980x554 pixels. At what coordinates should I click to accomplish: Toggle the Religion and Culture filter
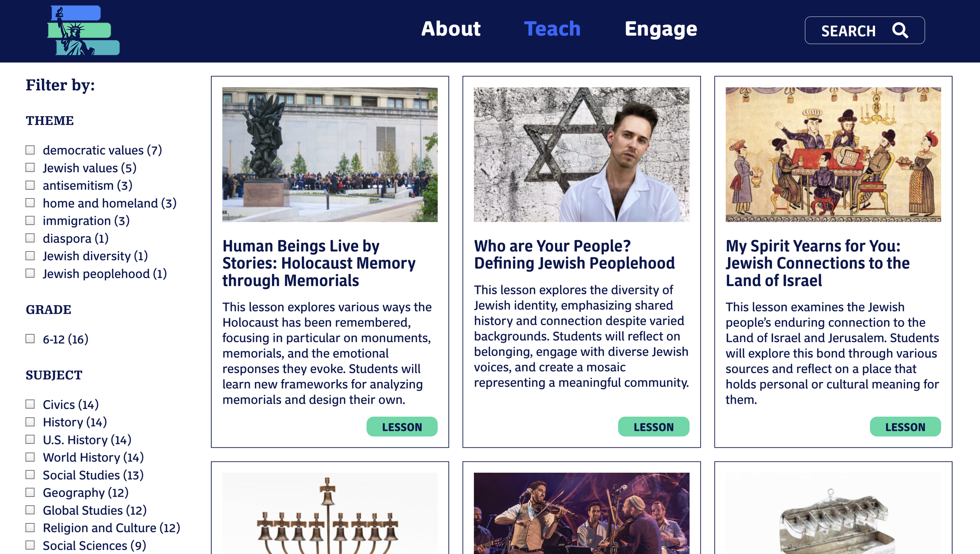(x=30, y=528)
